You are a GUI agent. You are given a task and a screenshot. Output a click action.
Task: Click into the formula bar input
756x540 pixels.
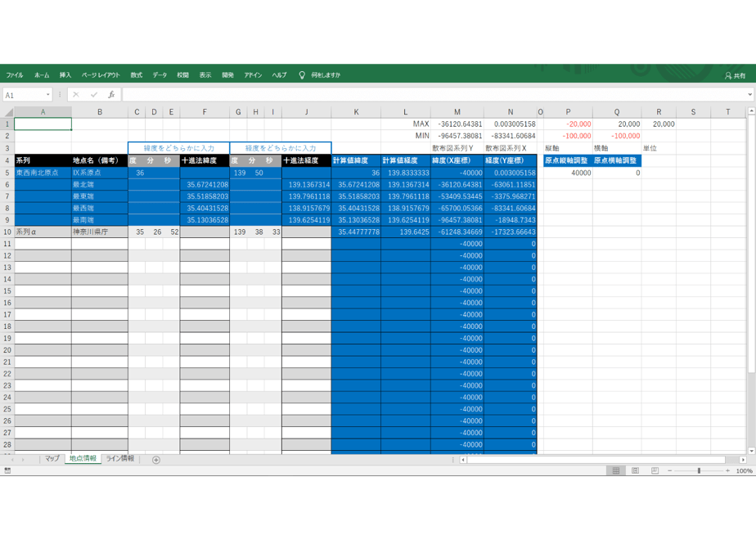[434, 95]
